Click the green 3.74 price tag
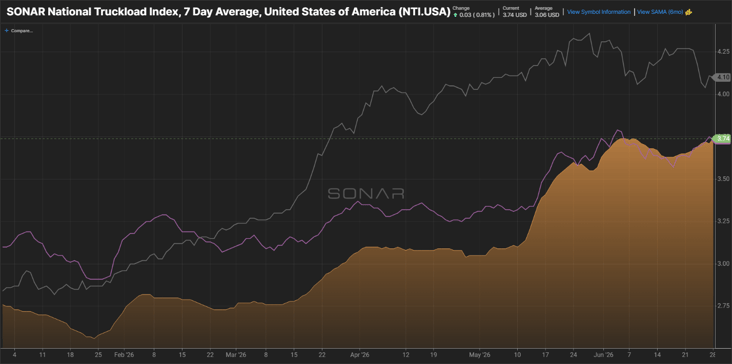Viewport: 732px width, 364px height. [723, 138]
